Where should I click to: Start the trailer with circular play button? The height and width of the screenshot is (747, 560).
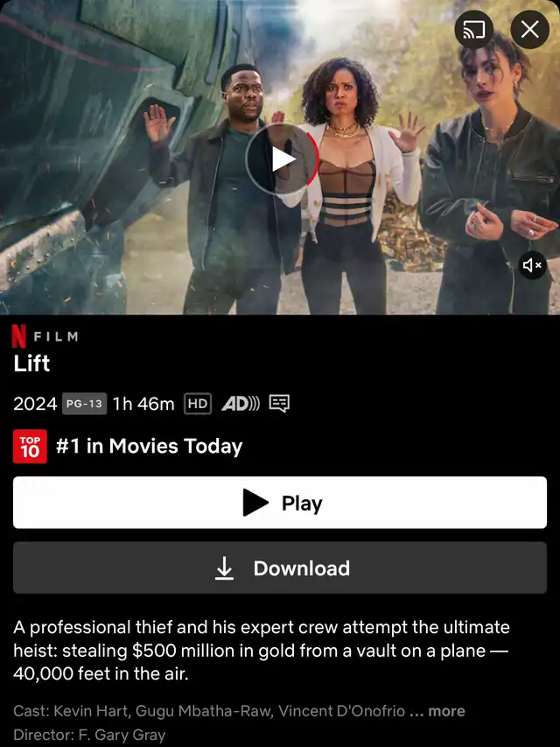tap(282, 159)
